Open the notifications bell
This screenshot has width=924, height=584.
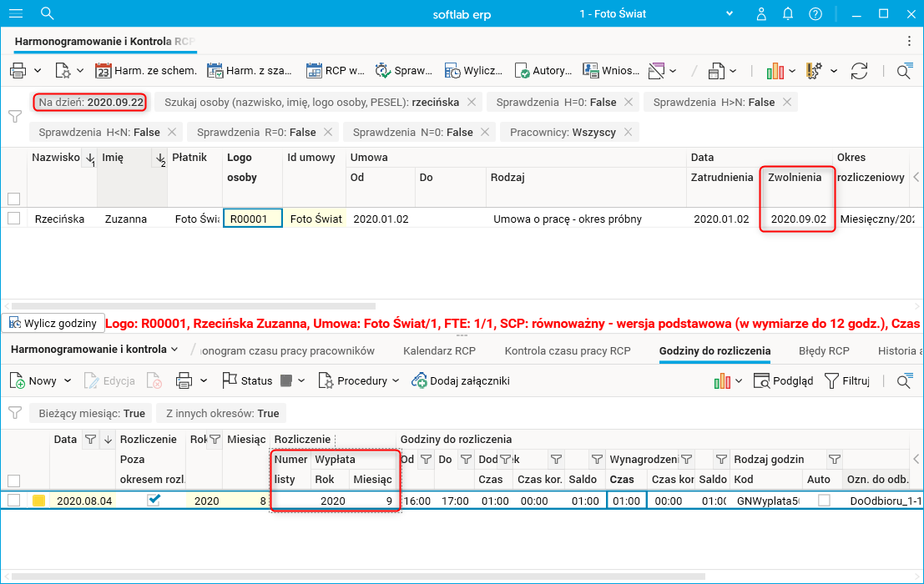[788, 13]
